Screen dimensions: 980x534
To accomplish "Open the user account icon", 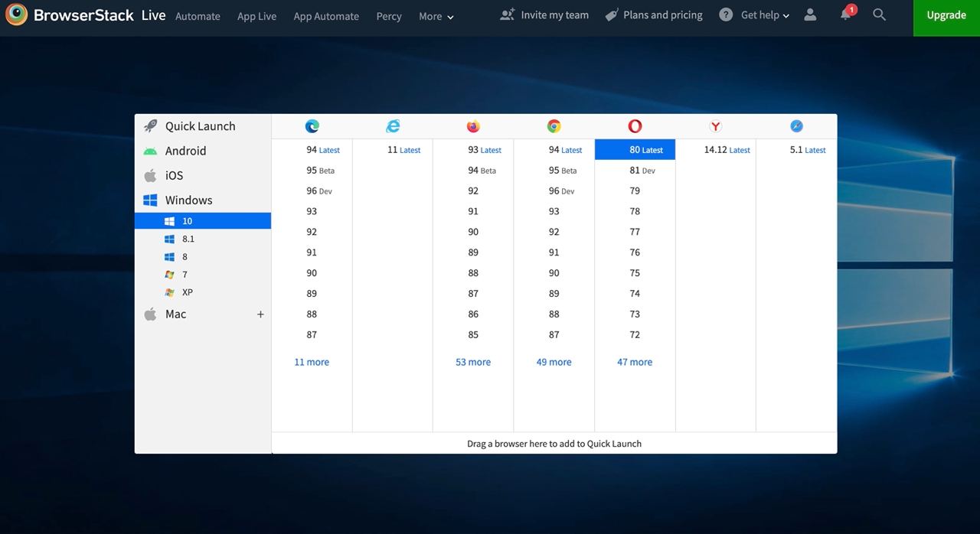I will (810, 15).
